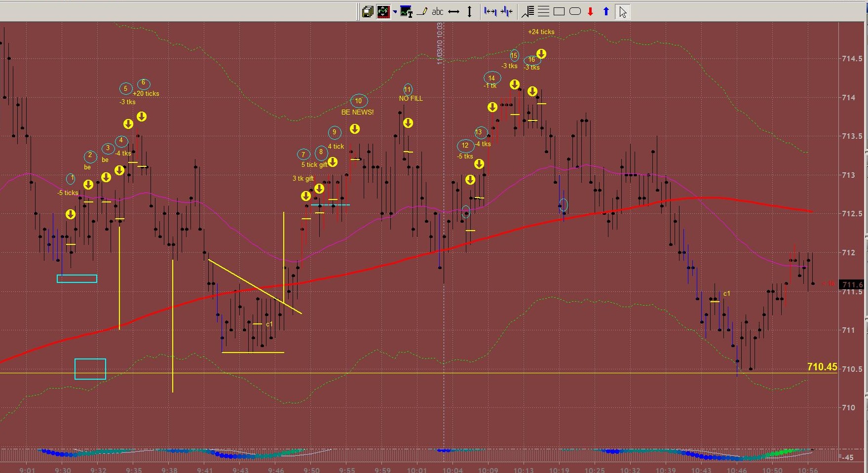Click the 10:13 time axis label
This screenshot has height=473, width=868.
point(524,470)
